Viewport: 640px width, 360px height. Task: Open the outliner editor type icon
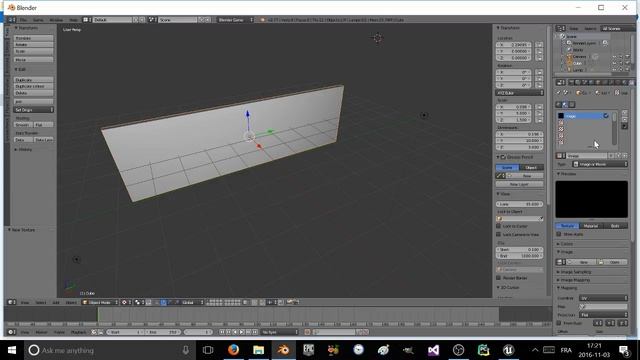(x=560, y=29)
